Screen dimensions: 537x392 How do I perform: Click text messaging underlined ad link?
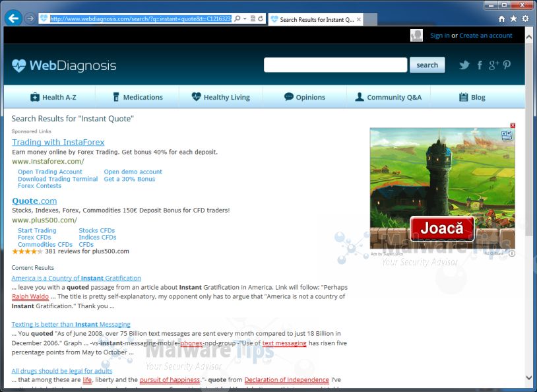(x=284, y=343)
